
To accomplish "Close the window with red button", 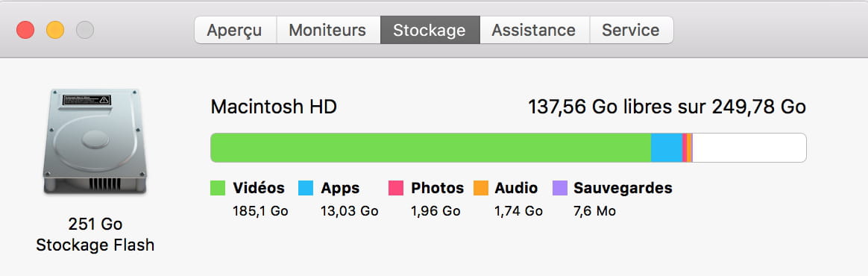I will 25,29.
